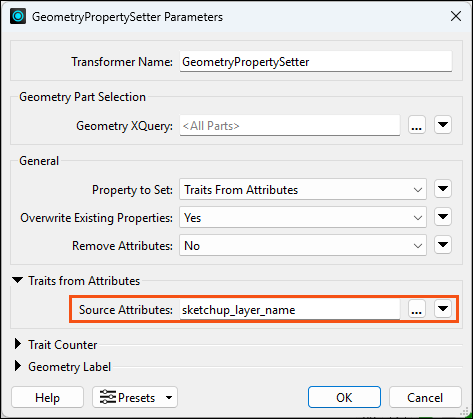Screen dimensions: 473x419
Task: Click the Help button
Action: [x=47, y=397]
